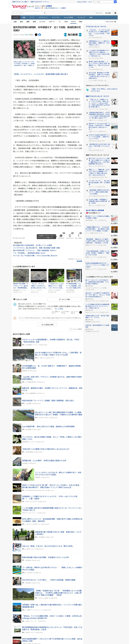Open the ランキング tab
Image resolution: width=129 pixels, height=644 pixels.
click(x=81, y=17)
